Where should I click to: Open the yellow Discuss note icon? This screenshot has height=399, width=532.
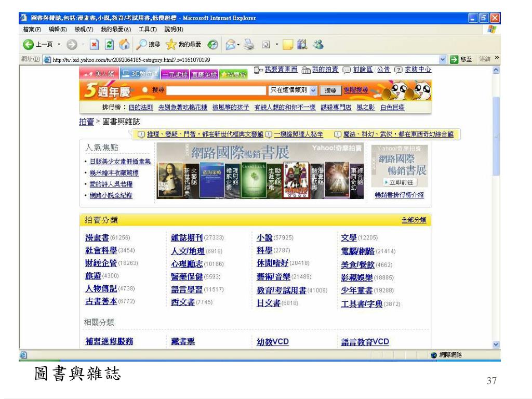coord(287,45)
